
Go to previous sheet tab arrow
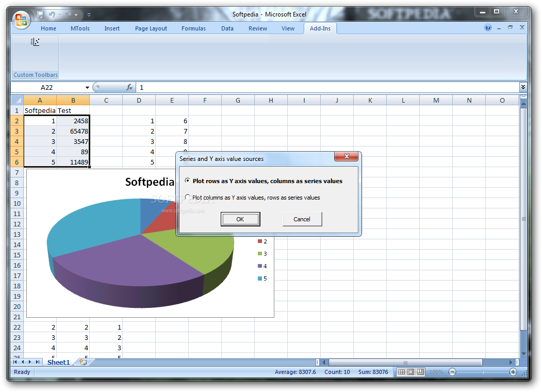click(23, 362)
